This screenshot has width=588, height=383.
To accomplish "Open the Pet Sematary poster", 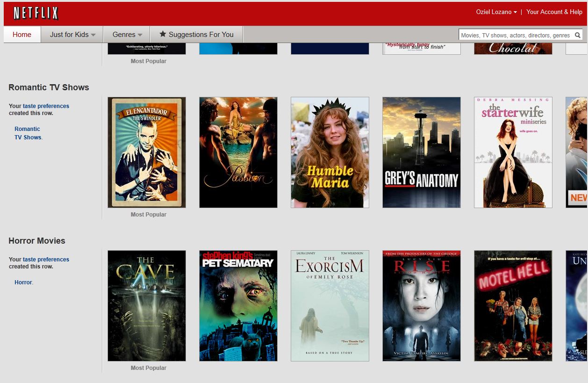I will [x=238, y=306].
